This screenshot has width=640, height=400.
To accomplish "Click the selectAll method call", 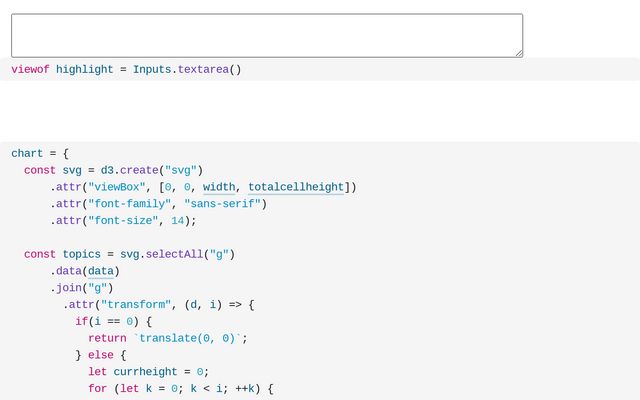I will (174, 254).
